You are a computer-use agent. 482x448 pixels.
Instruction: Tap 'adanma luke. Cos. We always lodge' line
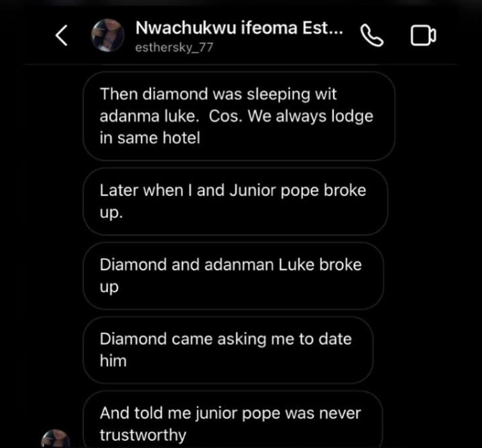(x=236, y=116)
